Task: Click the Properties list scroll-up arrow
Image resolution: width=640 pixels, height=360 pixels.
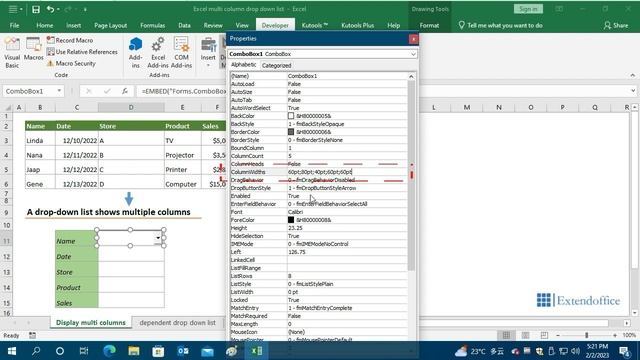Action: (x=411, y=76)
